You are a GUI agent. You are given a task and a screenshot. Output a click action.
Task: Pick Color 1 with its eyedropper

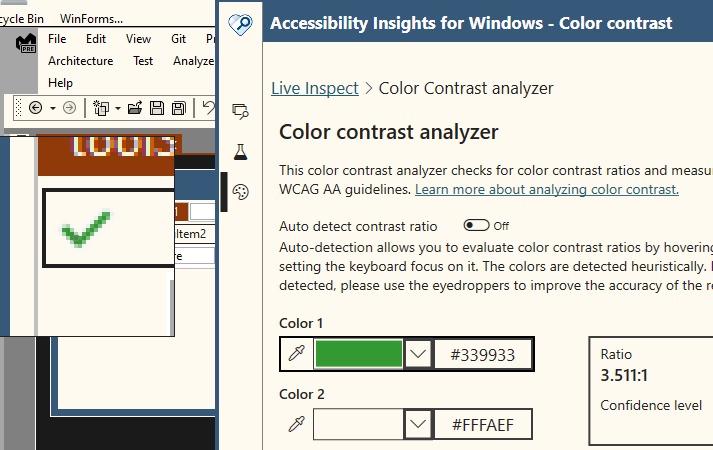[x=296, y=354]
